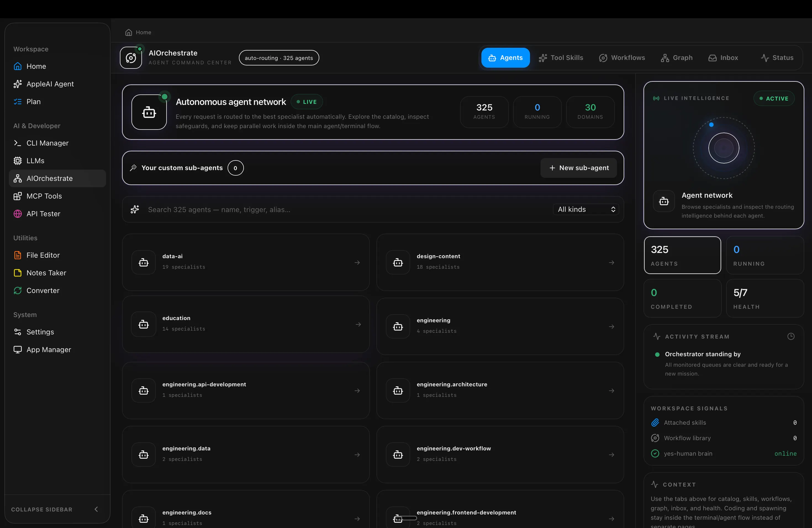This screenshot has width=812, height=528.
Task: Click the custom sub-agents wand icon
Action: point(133,167)
